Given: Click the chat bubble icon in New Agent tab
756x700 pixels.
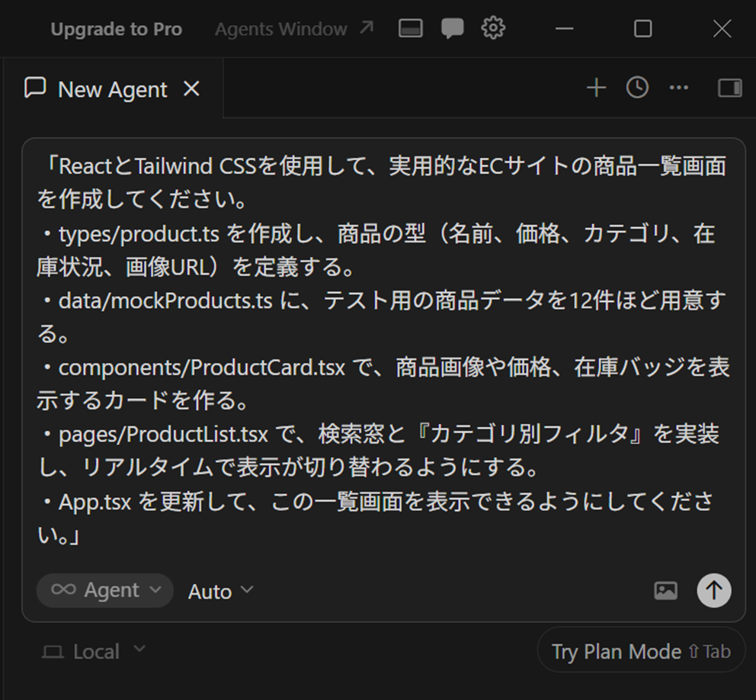Looking at the screenshot, I should (35, 88).
